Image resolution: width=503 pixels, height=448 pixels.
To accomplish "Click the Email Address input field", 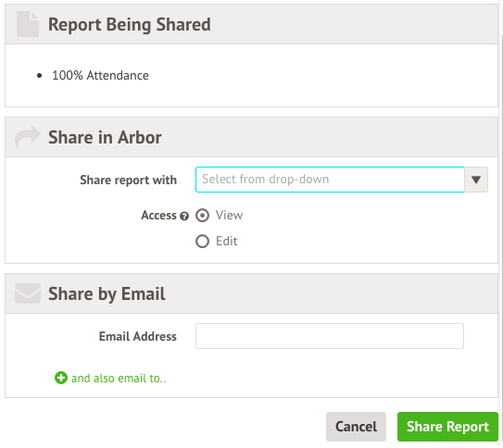I will pos(330,336).
